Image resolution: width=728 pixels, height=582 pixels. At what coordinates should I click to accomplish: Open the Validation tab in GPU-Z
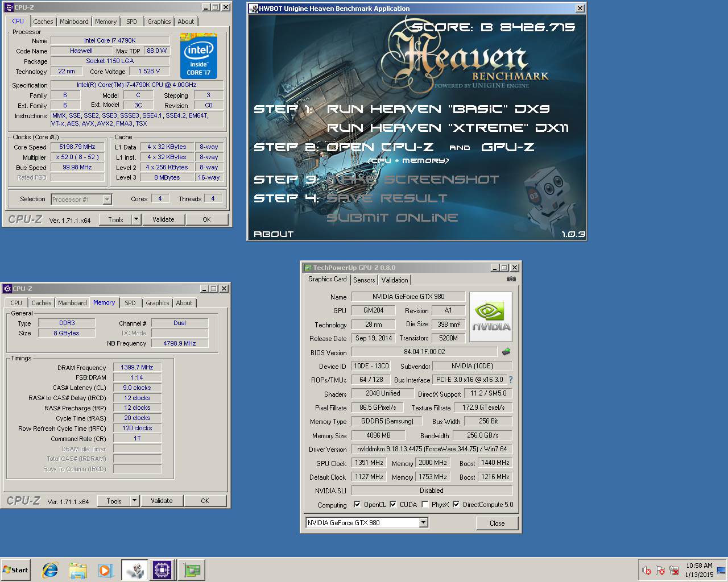tap(395, 280)
